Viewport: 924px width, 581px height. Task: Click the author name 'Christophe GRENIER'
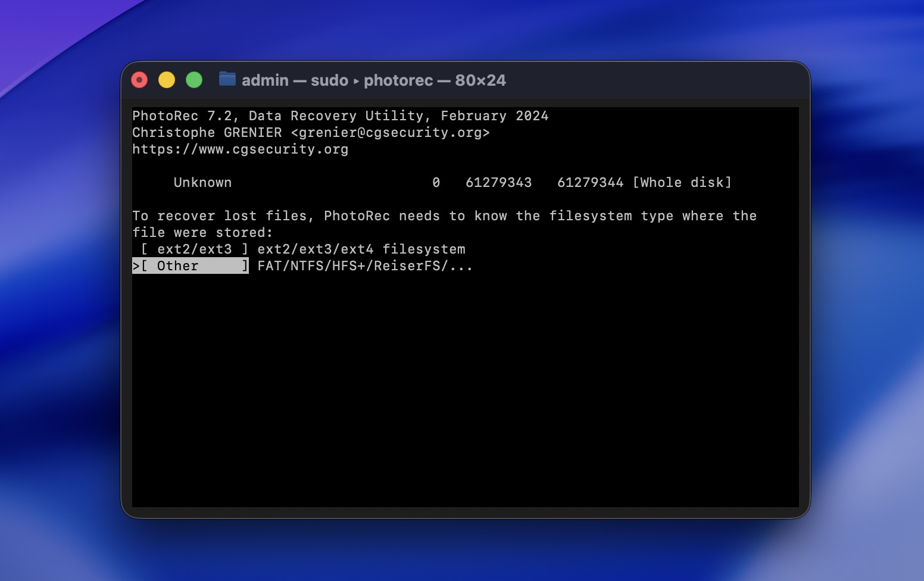[x=207, y=133]
